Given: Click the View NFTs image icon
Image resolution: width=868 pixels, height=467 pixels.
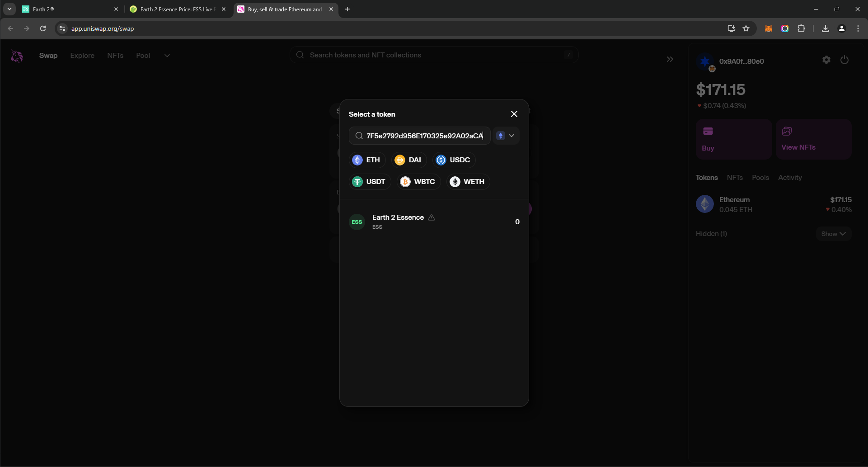Looking at the screenshot, I should (x=787, y=131).
